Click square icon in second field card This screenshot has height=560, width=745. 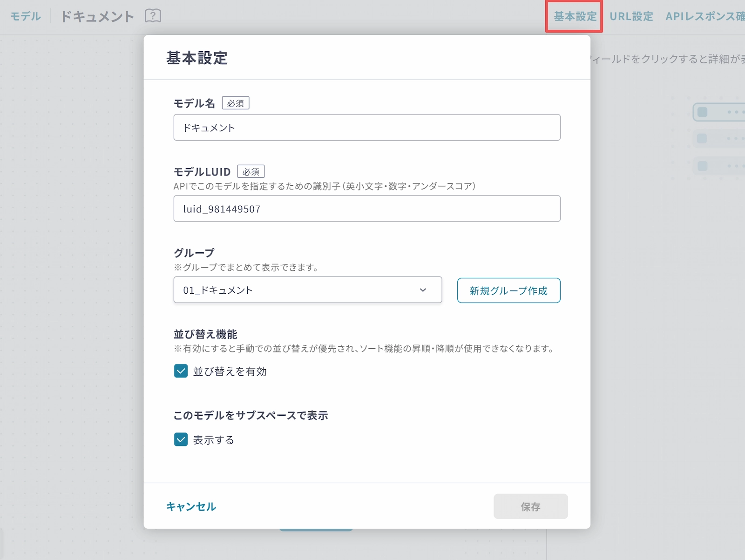[702, 139]
